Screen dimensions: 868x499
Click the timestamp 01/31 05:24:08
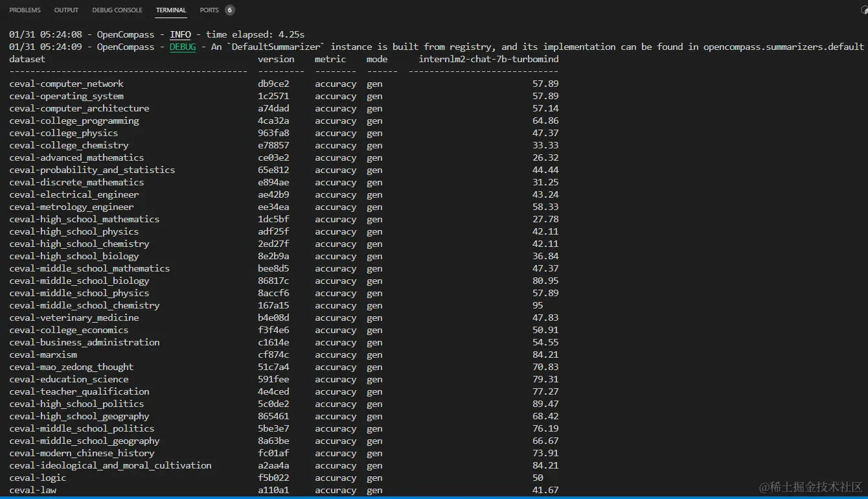click(45, 34)
